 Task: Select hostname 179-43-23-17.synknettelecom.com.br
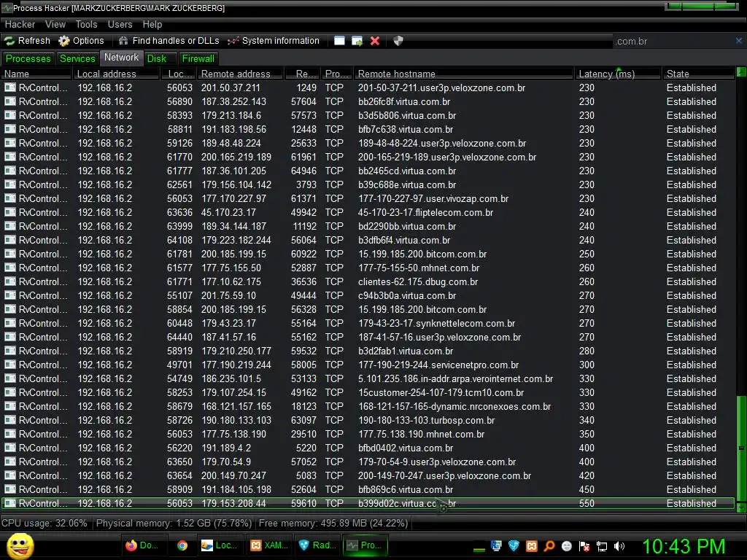[436, 323]
